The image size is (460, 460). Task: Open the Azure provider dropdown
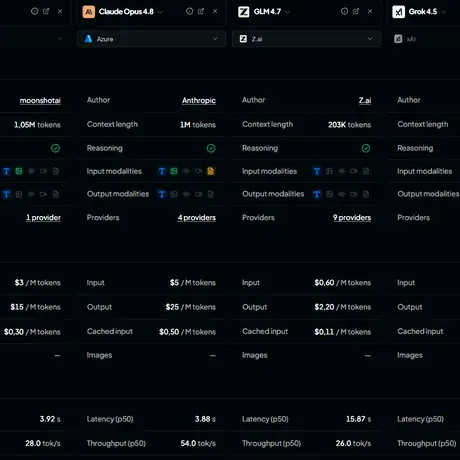point(152,39)
